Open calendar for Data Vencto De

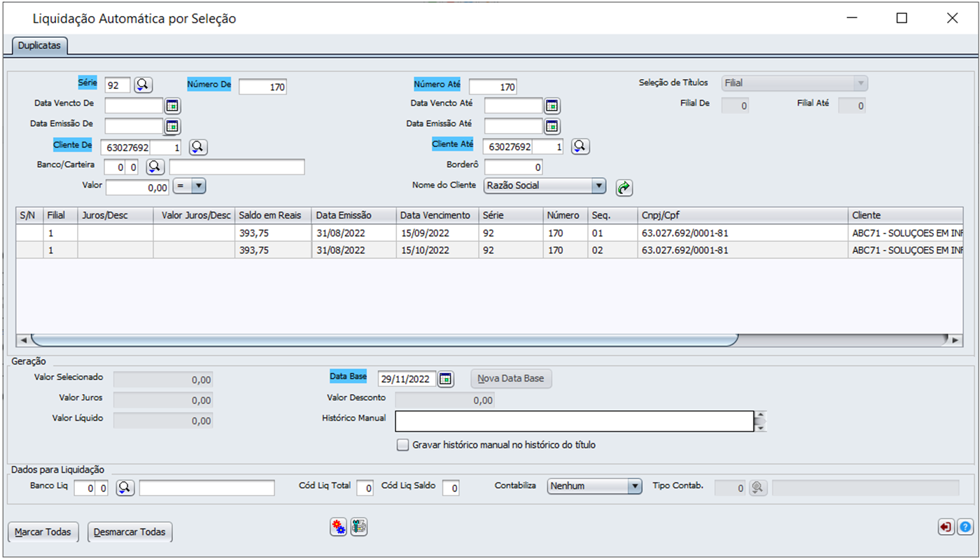172,106
